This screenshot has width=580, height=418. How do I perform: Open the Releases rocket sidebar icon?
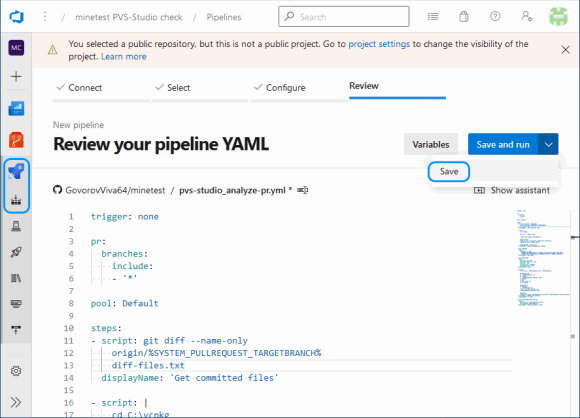coord(16,252)
